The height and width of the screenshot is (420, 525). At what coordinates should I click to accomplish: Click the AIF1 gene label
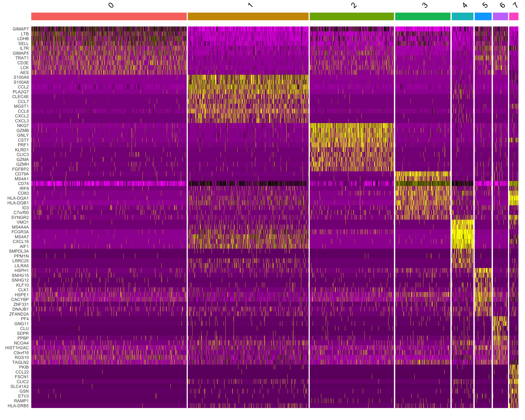point(24,246)
